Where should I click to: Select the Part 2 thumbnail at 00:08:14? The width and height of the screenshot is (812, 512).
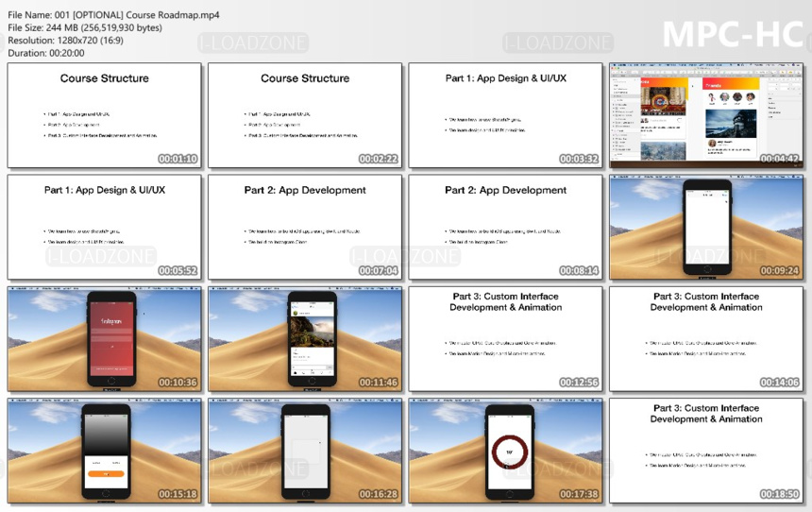505,228
